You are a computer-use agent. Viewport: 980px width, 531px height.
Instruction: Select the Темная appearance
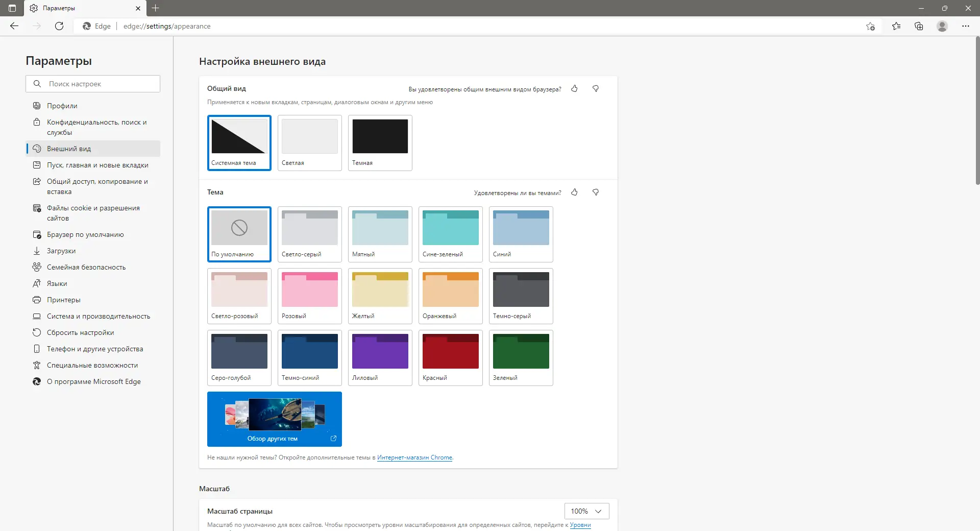[380, 143]
